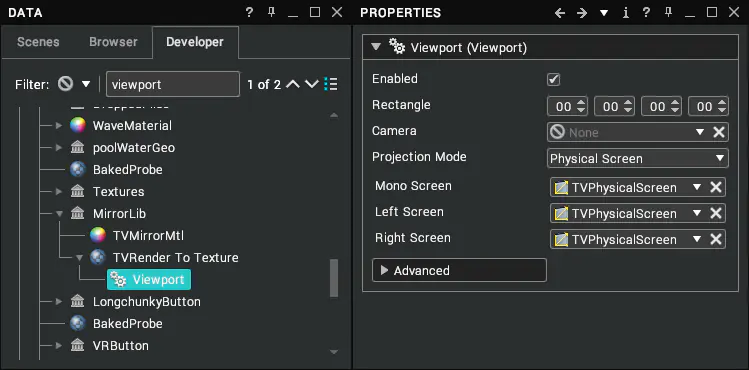
Task: Open Right Screen dropdown
Action: click(x=697, y=240)
